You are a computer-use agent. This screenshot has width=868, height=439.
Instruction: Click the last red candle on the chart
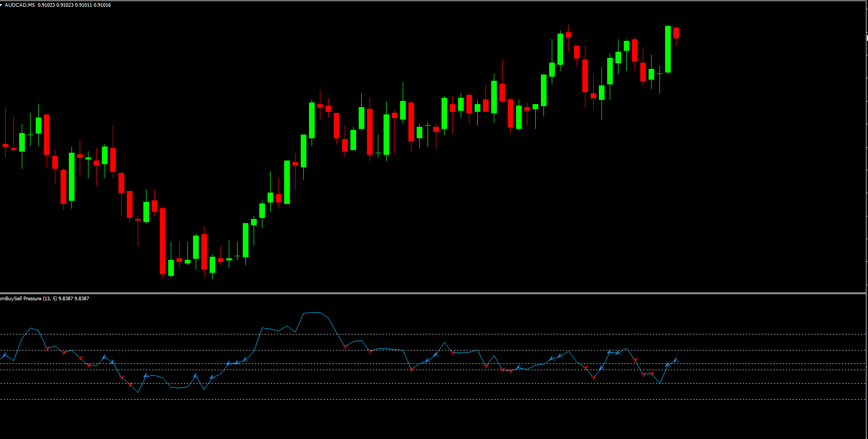coord(676,33)
